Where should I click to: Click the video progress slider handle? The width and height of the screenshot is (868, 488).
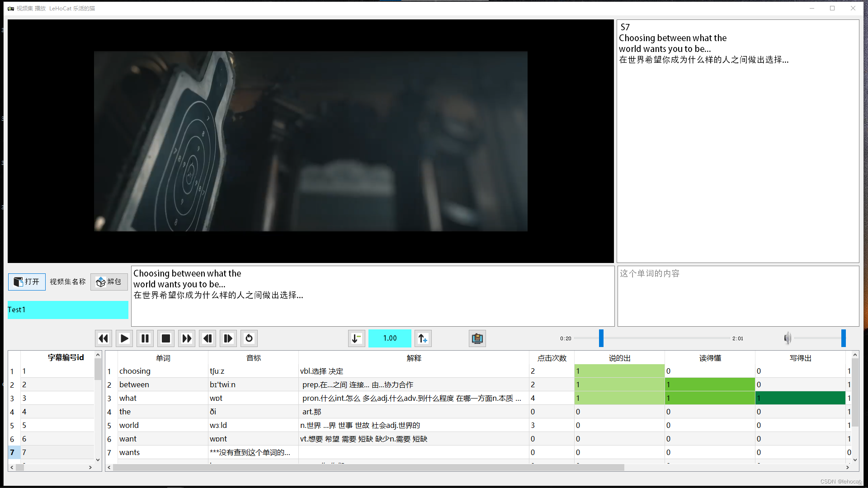click(601, 338)
